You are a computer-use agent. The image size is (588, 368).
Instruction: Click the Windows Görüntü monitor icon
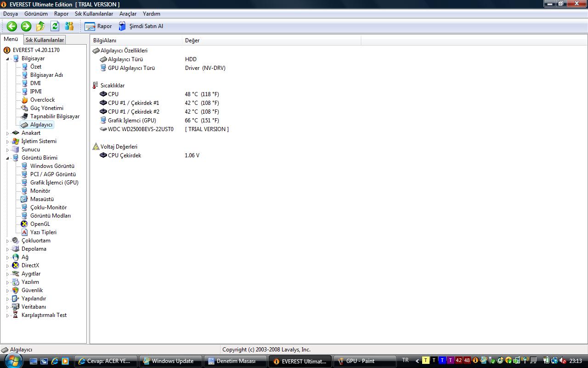(x=24, y=166)
